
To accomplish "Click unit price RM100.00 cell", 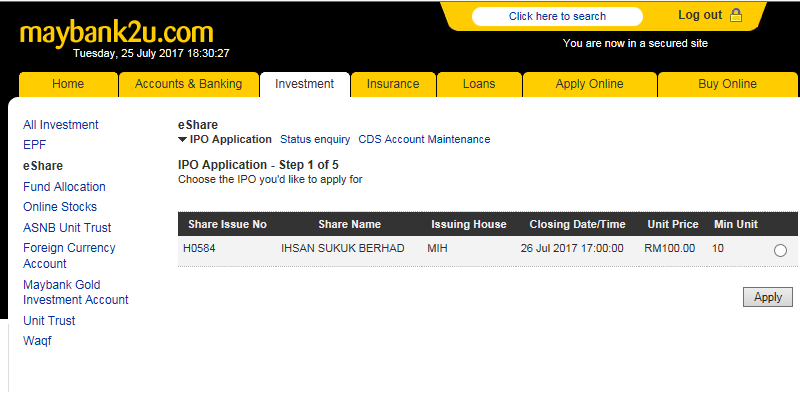I will click(x=669, y=249).
